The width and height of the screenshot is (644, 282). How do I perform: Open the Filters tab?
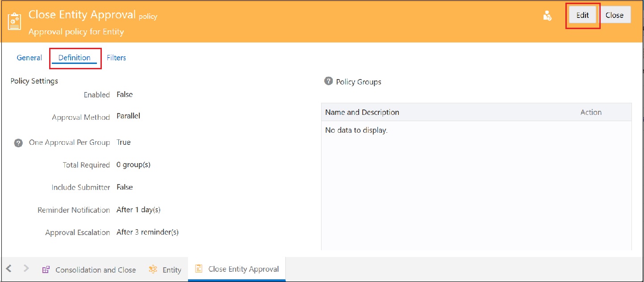click(116, 57)
